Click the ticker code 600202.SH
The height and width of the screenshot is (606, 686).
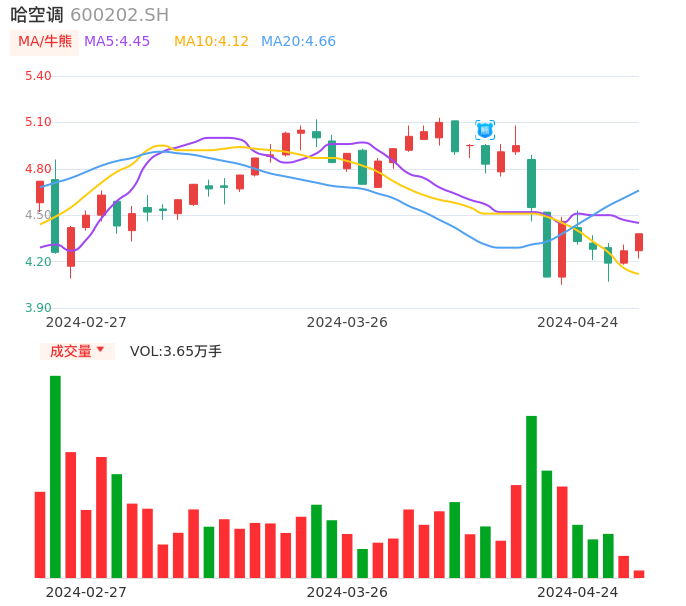pos(119,15)
